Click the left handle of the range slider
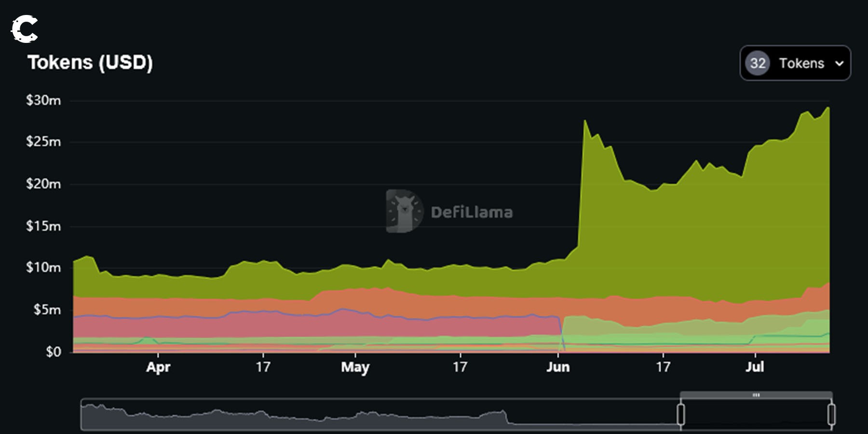The width and height of the screenshot is (868, 434). coord(681,414)
